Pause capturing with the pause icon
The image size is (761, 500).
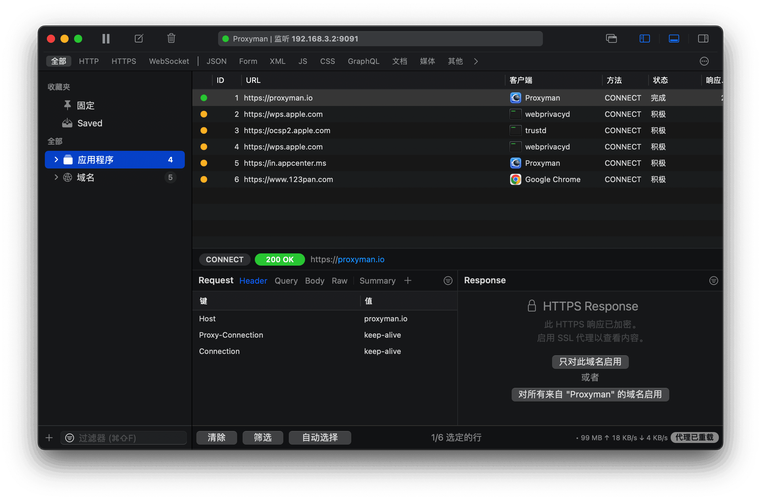[106, 38]
